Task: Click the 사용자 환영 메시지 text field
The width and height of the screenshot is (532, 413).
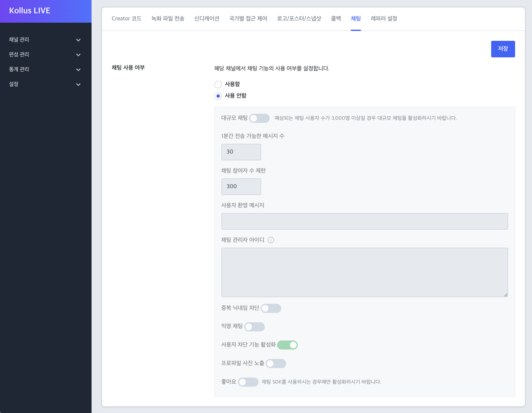Action: click(365, 221)
